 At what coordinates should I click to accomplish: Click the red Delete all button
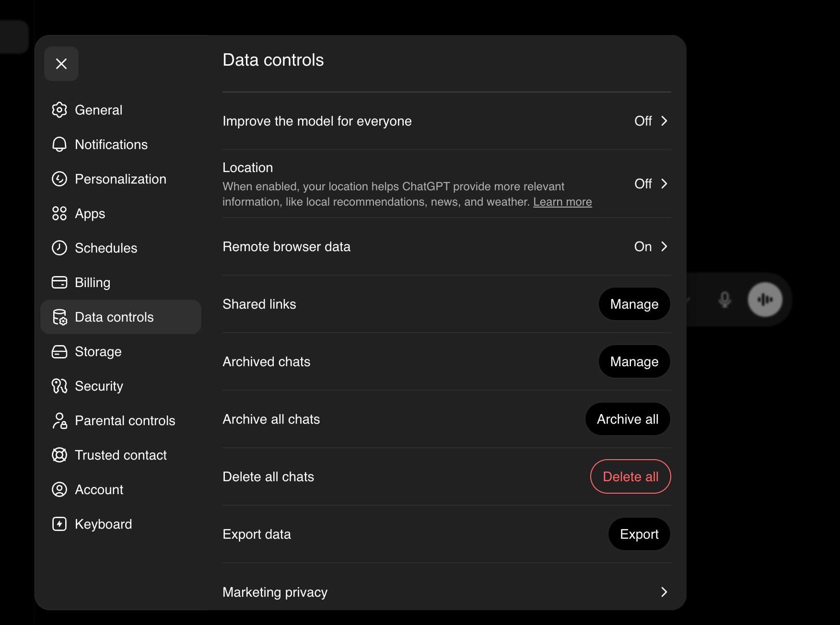point(630,476)
